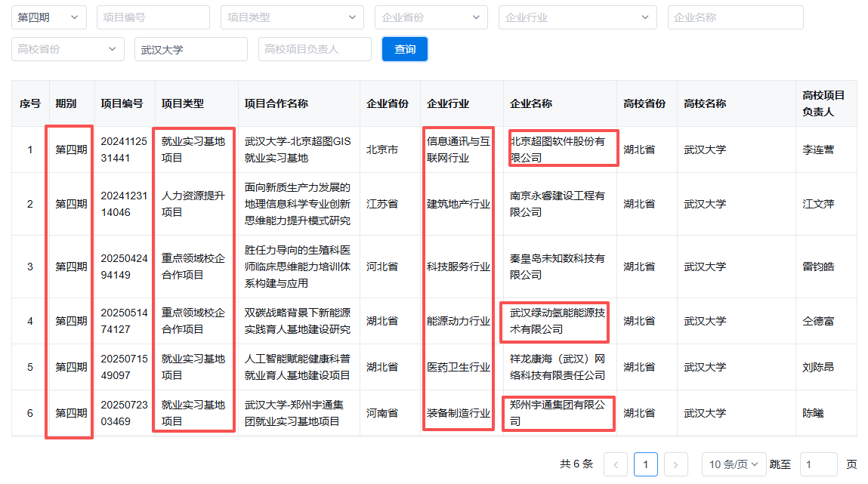
Task: Click 面向新质生产力发展的地理信息科学 project name
Action: click(298, 204)
